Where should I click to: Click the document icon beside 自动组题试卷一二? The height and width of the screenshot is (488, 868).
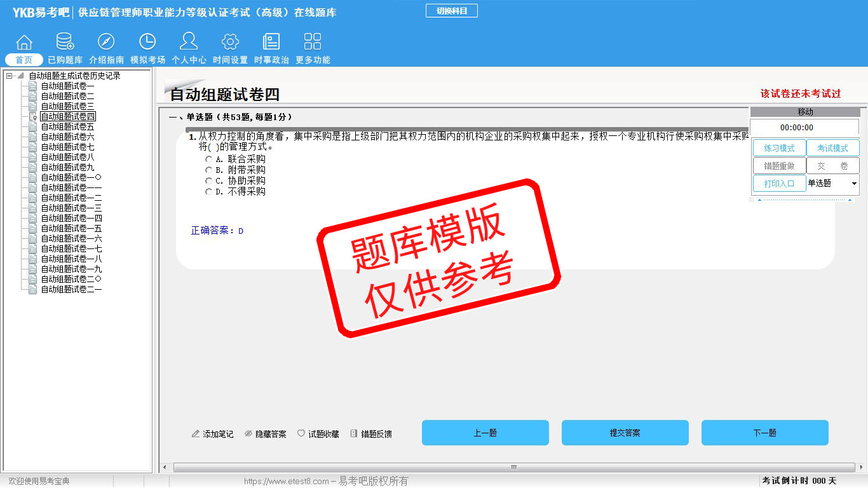pos(33,198)
